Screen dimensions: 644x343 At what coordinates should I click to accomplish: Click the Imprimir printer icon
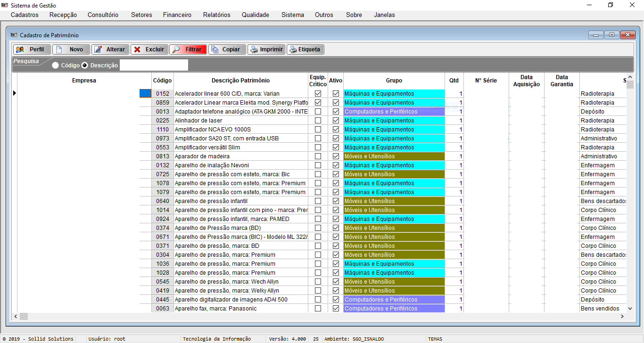click(254, 49)
